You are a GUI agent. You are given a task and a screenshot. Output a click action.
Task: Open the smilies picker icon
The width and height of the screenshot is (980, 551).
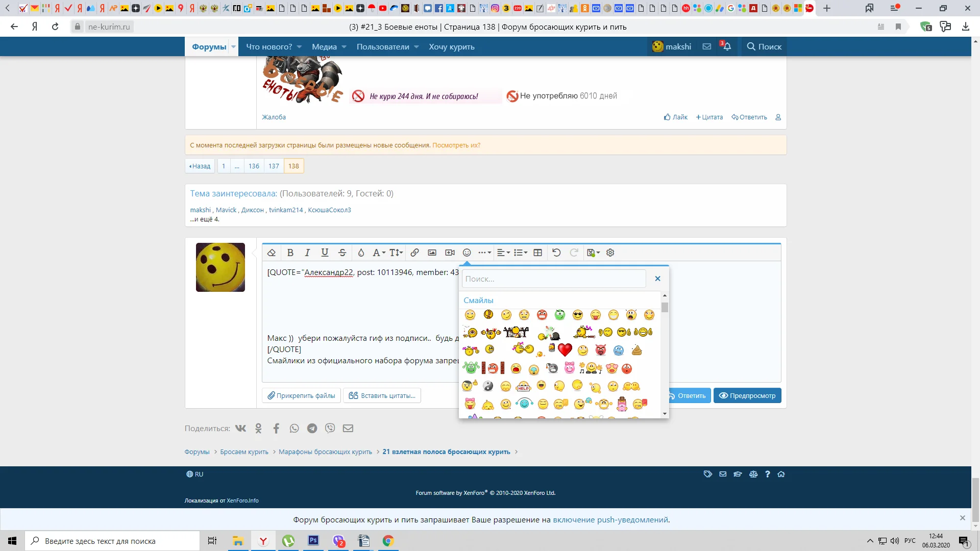click(x=466, y=253)
